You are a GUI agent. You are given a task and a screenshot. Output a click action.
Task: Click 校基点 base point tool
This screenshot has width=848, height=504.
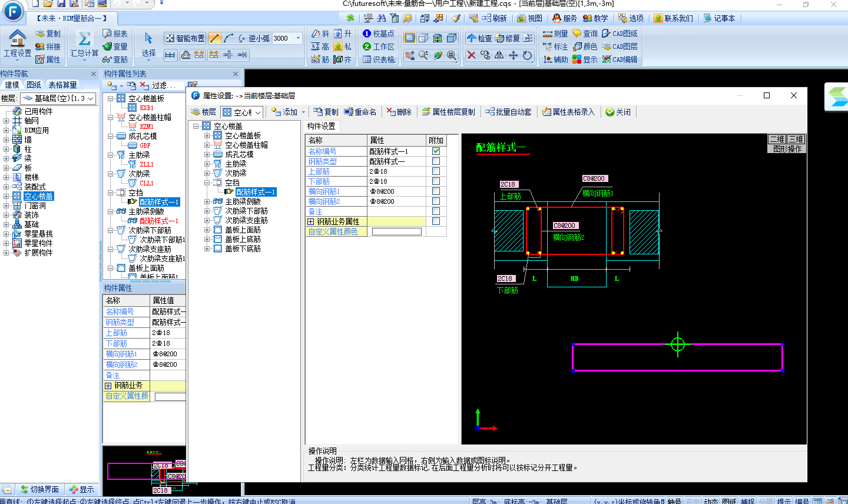(x=378, y=34)
